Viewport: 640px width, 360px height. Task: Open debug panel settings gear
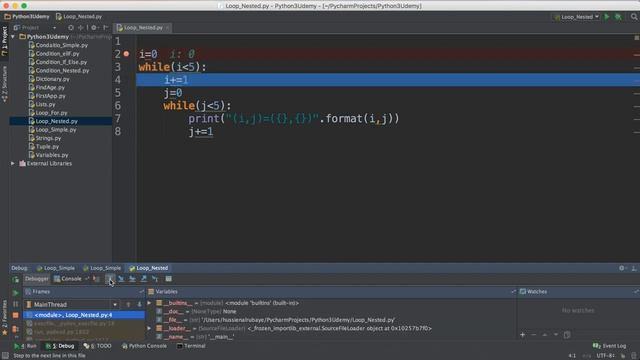pos(622,268)
